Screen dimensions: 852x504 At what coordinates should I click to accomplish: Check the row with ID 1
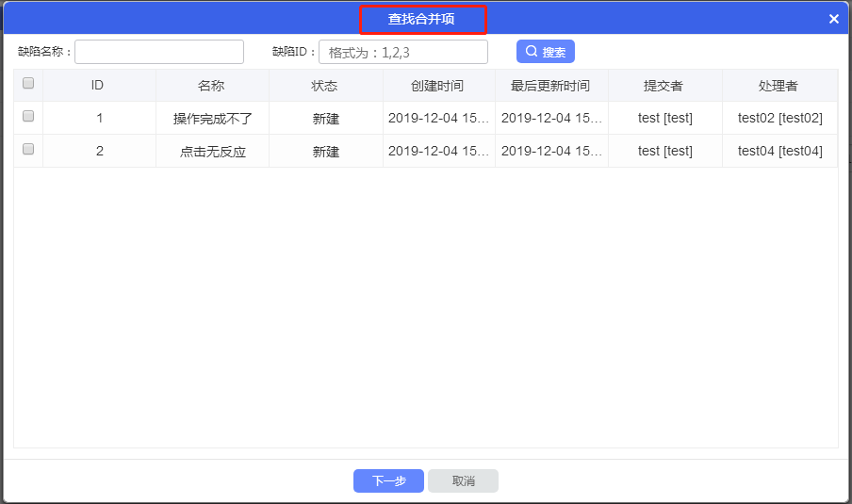pyautogui.click(x=28, y=117)
